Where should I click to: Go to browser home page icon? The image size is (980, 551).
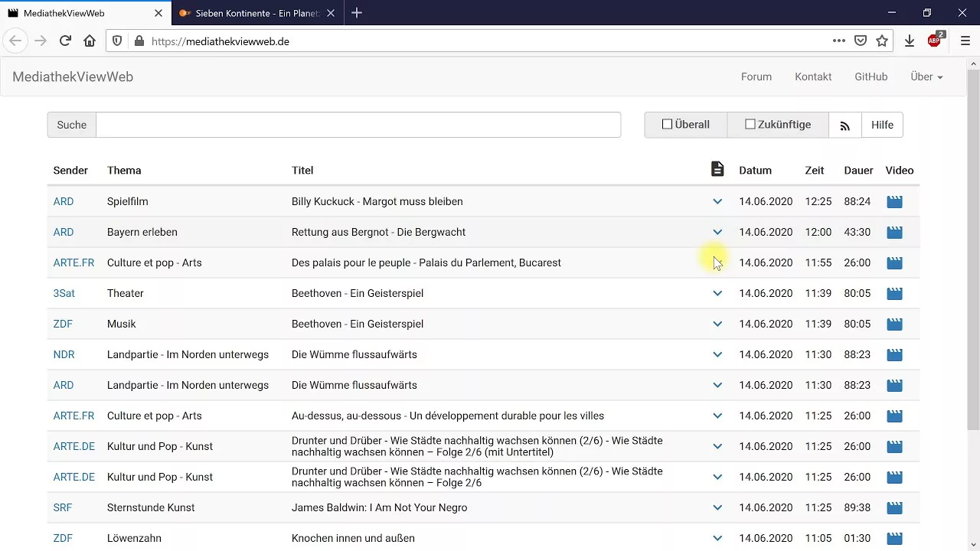click(x=90, y=41)
